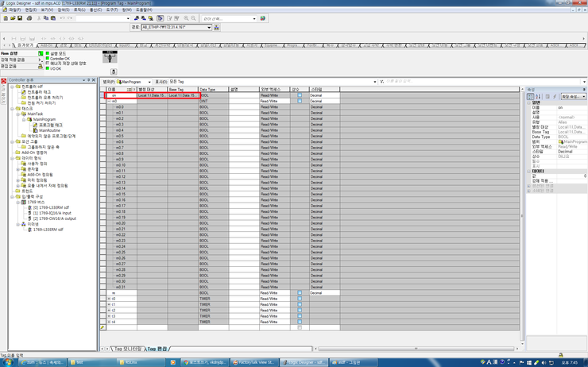The height and width of the screenshot is (367, 588).
Task: Toggle constant checkbox for tag re
Action: [x=300, y=293]
